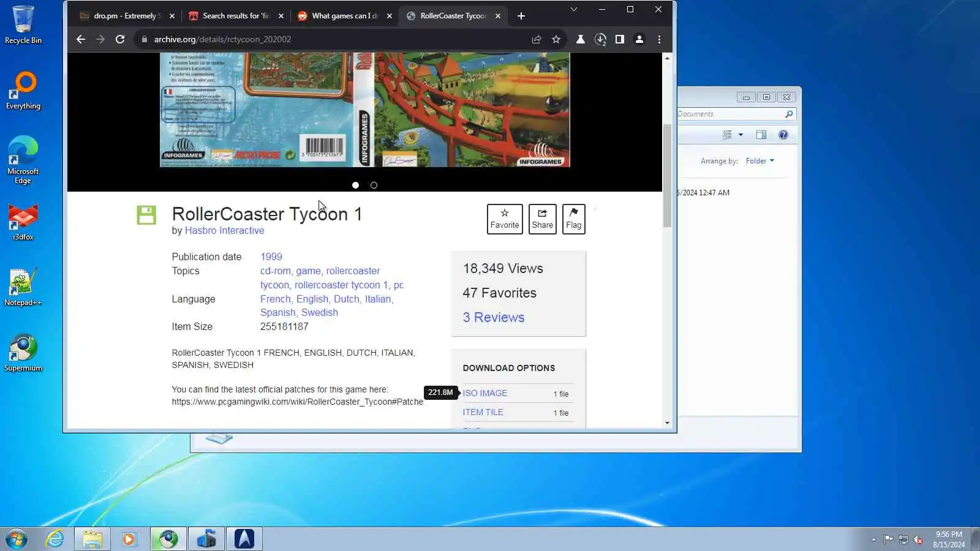Click the green floppy disk software icon
This screenshot has height=551, width=980.
click(146, 215)
